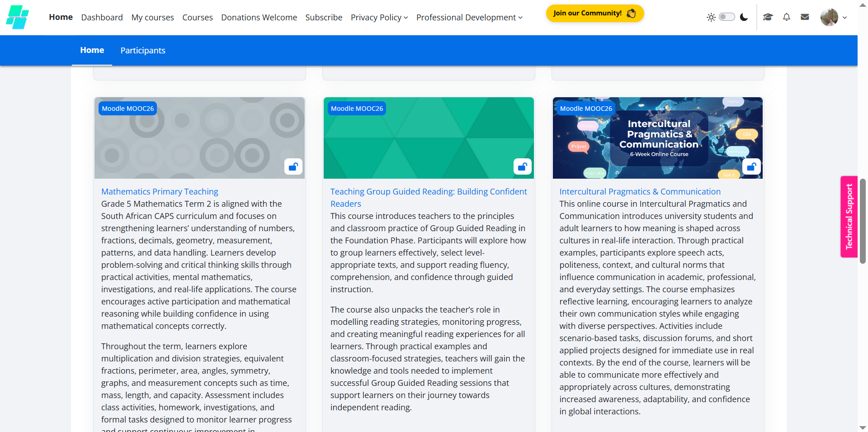The image size is (868, 432).
Task: Switch to the Participants tab
Action: (143, 50)
